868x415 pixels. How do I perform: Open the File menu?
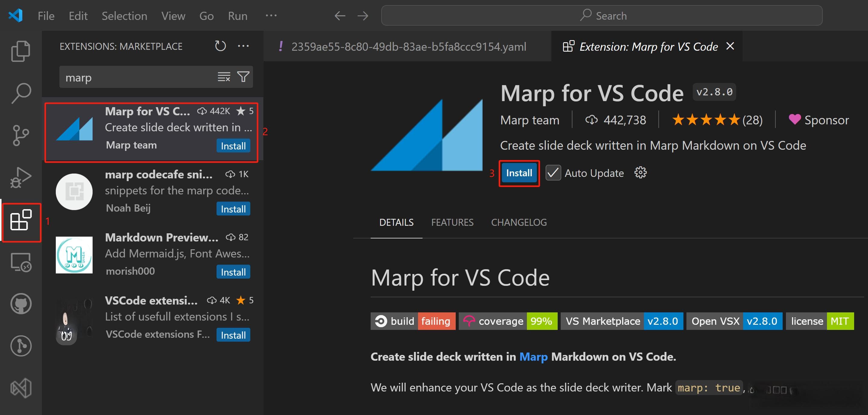pos(46,16)
